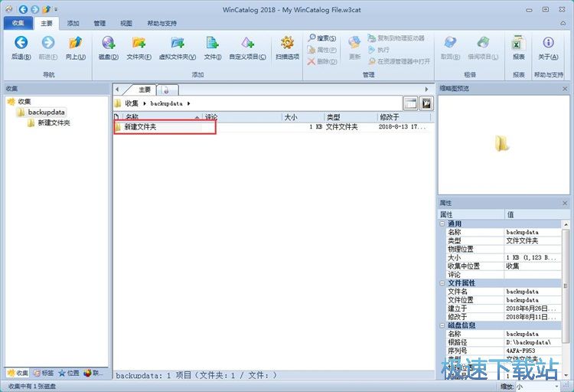
Task: Click the application logo in the title bar
Action: [8, 9]
